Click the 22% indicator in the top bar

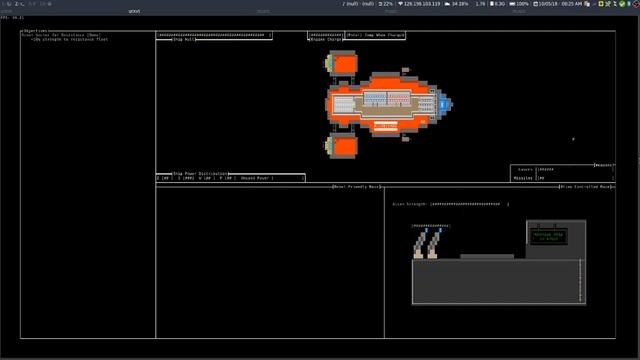(386, 4)
